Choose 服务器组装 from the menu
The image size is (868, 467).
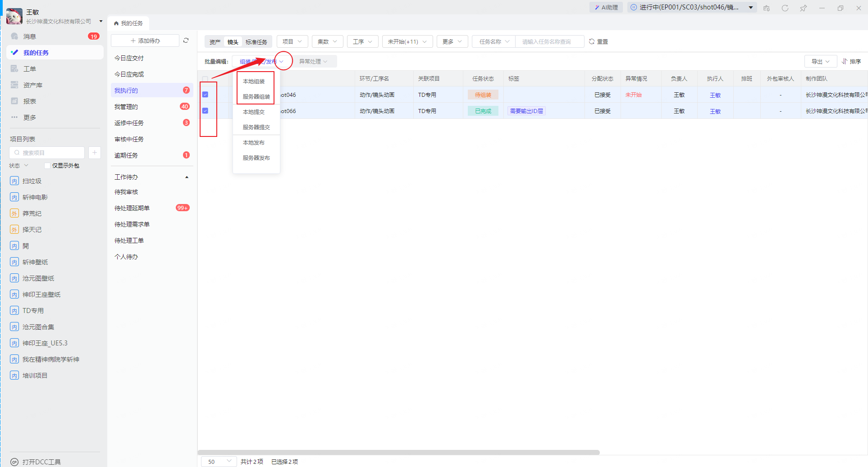point(256,97)
